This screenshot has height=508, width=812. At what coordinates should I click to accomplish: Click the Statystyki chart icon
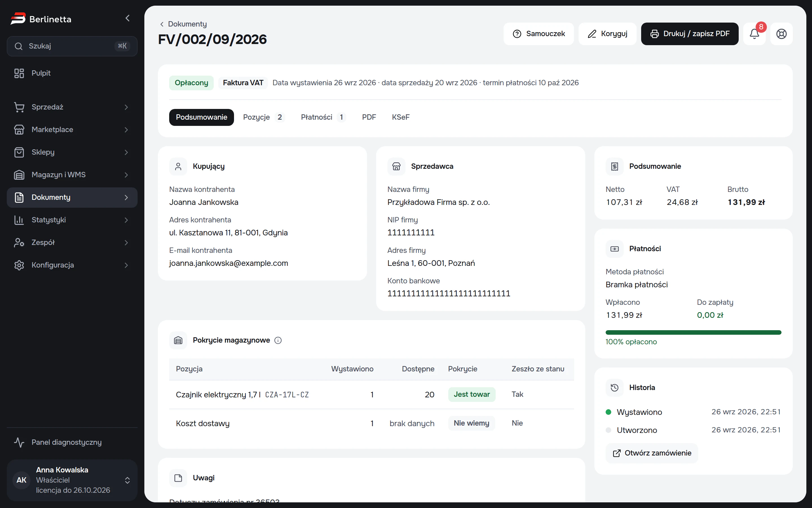(19, 220)
